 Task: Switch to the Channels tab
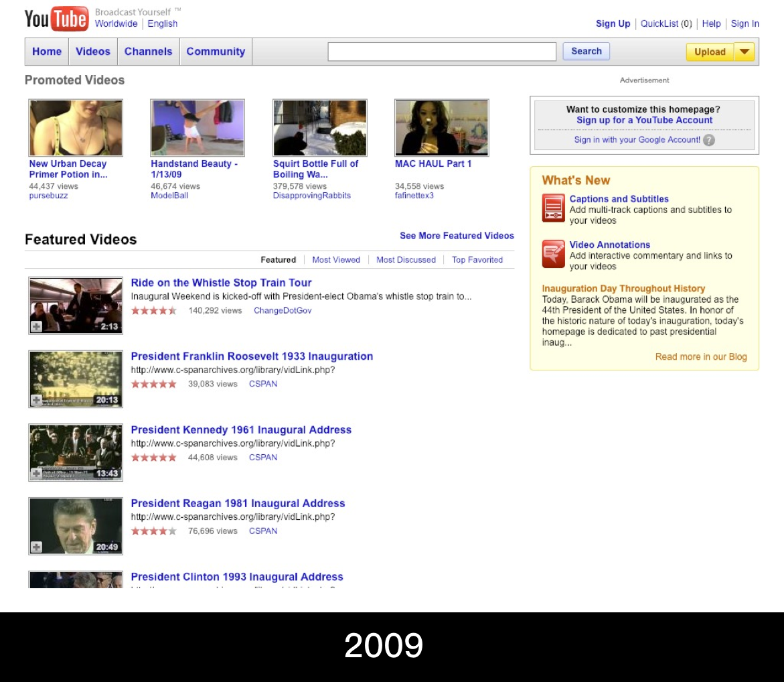(149, 52)
